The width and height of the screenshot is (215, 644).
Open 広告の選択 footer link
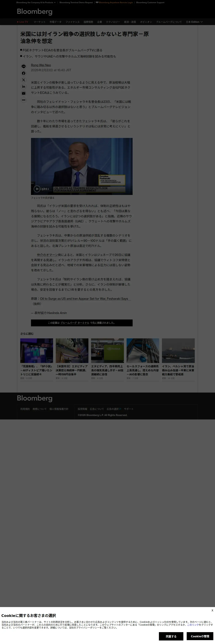click(x=114, y=409)
